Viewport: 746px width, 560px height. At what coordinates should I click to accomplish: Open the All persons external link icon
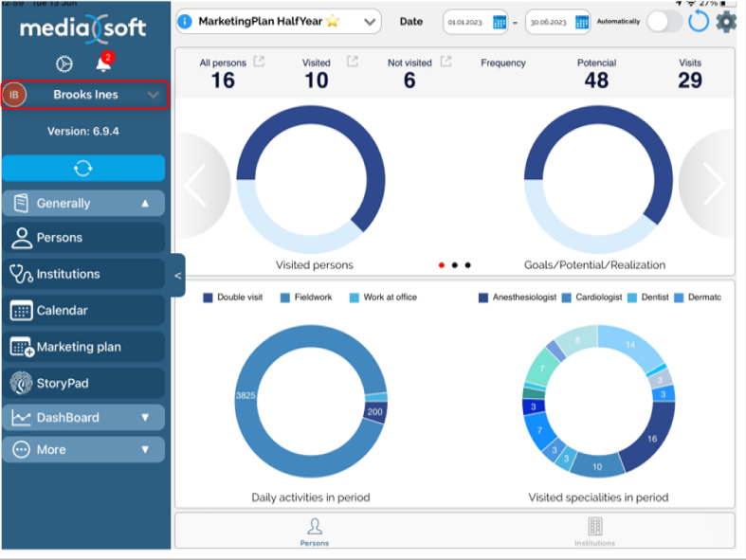point(259,63)
